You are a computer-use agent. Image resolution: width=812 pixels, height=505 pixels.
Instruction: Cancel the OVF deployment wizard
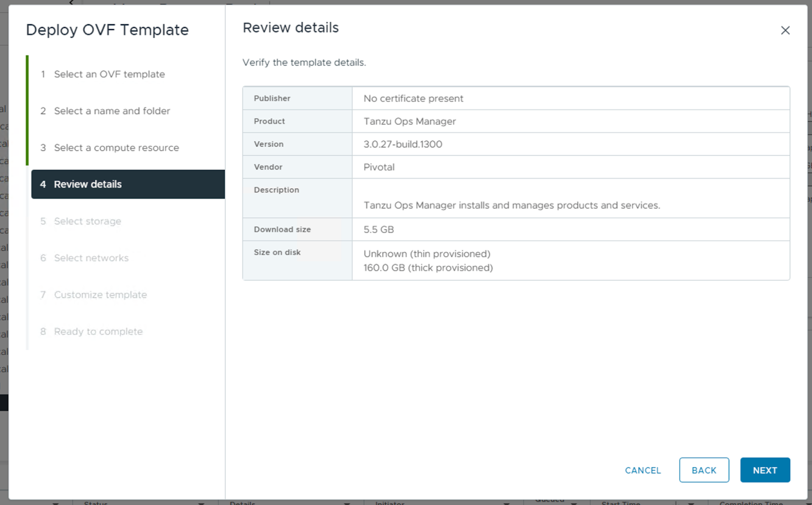point(642,470)
